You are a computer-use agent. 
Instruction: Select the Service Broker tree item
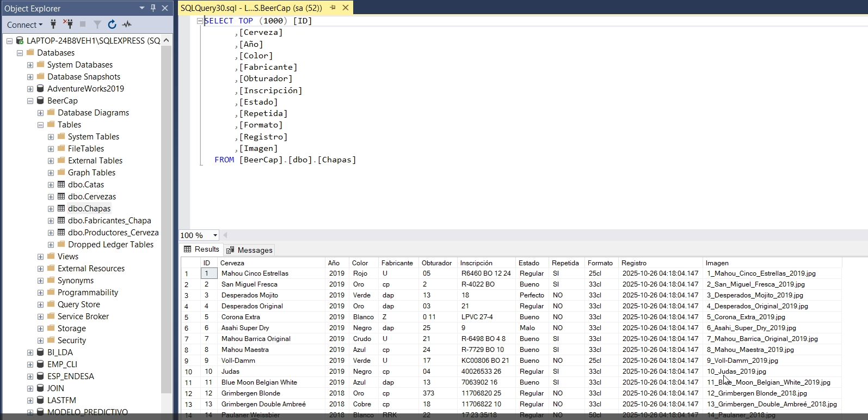[x=83, y=316]
